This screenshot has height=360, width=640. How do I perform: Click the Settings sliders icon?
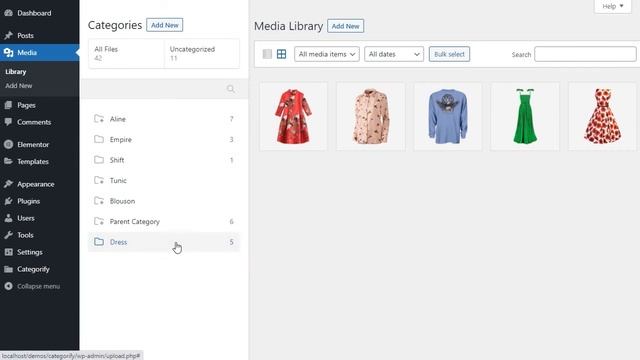click(8, 252)
